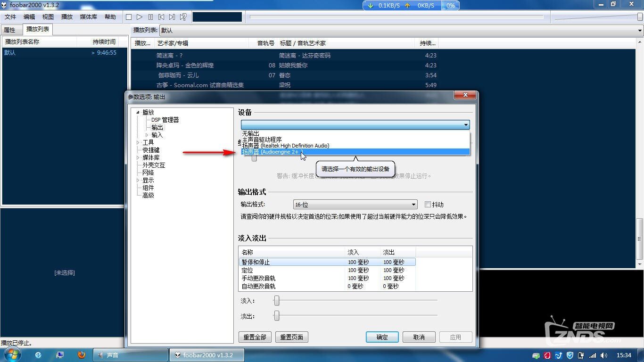Screen dimensions: 644x362
Task: Click the 淡出 slider handle
Action: (277, 315)
